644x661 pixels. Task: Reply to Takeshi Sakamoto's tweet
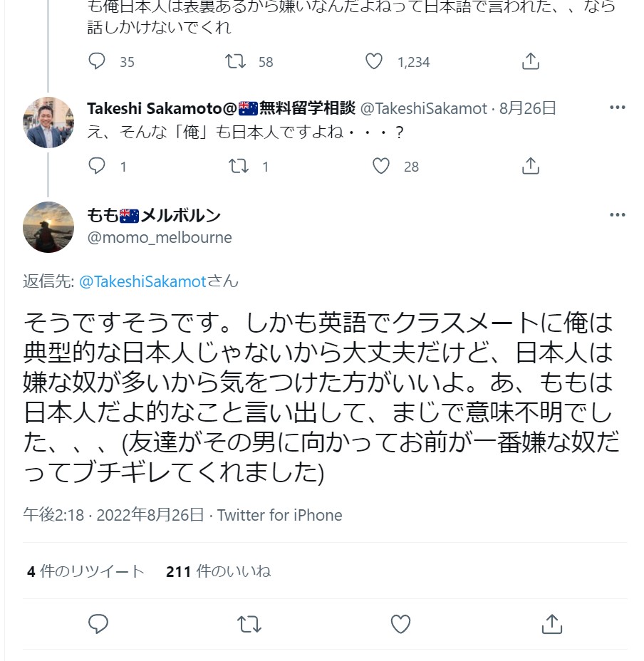[97, 167]
